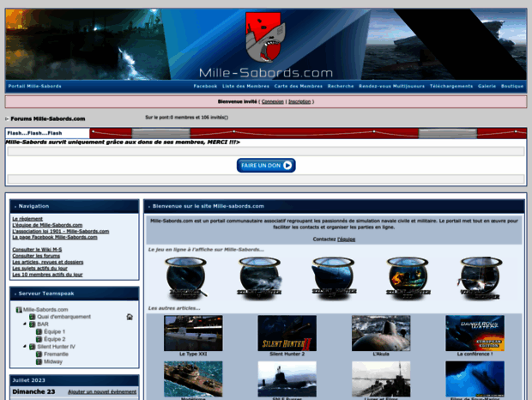The width and height of the screenshot is (532, 400).
Task: Open Consulter le Wiki M-S link
Action: (37, 250)
